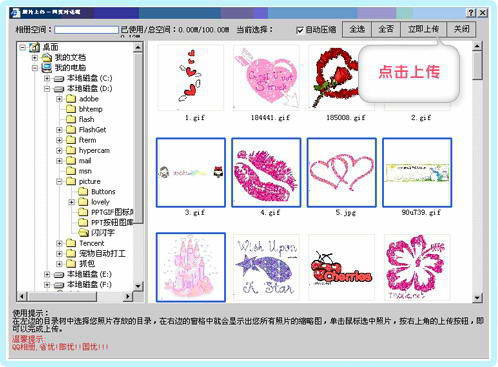
Task: Select the pink castle thumbnail
Action: click(x=191, y=267)
